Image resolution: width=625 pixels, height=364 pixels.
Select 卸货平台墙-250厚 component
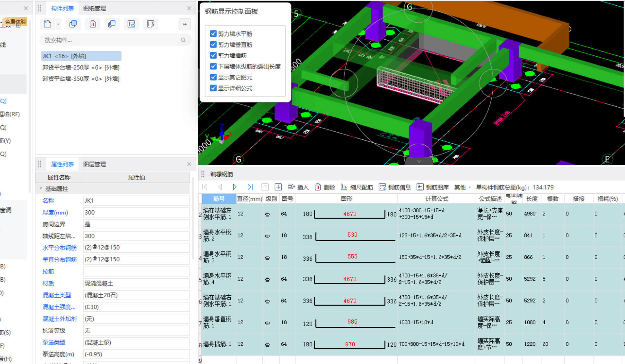click(81, 67)
